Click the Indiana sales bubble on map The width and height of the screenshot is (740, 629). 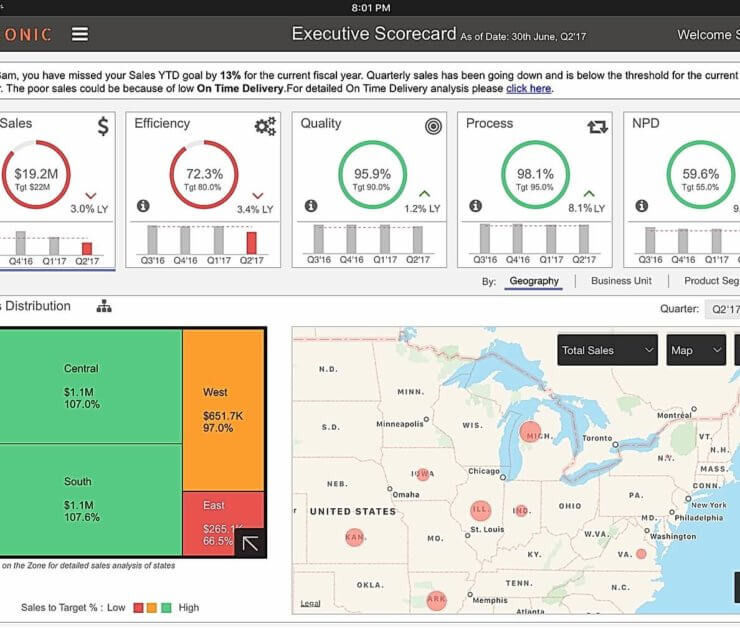point(521,511)
